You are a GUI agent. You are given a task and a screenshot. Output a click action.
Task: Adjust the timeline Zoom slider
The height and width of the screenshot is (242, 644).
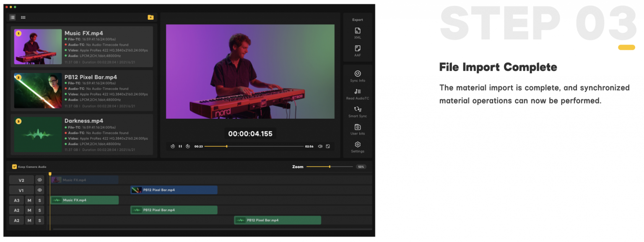click(x=330, y=167)
